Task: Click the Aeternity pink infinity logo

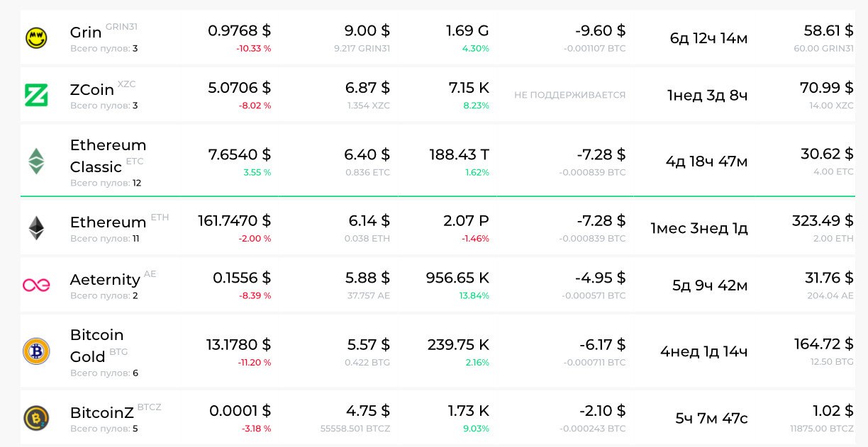Action: pyautogui.click(x=36, y=285)
